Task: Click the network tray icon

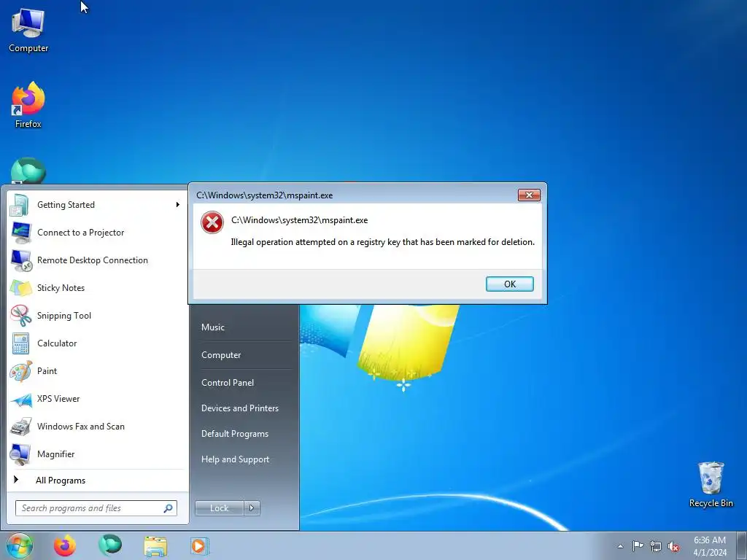Action: coord(656,546)
